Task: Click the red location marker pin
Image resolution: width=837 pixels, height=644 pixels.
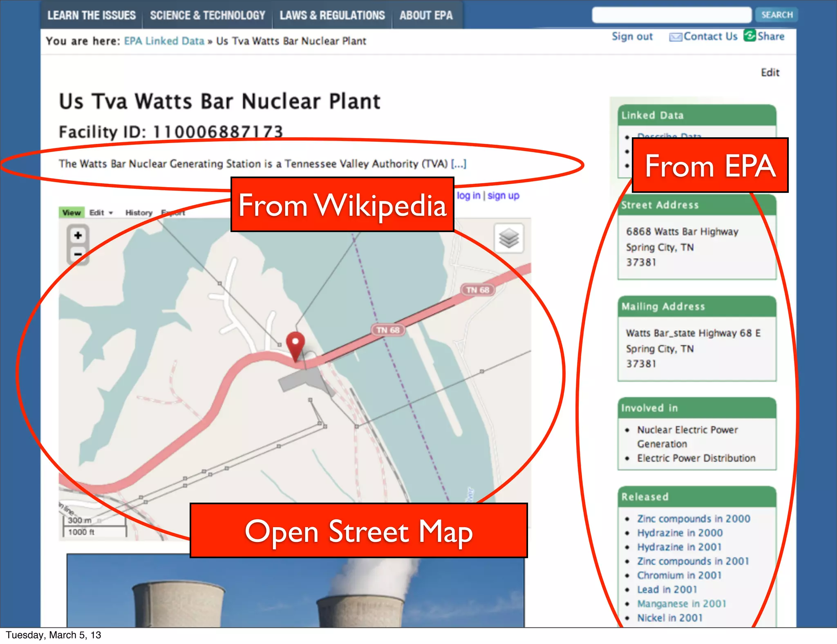Action: [x=295, y=346]
